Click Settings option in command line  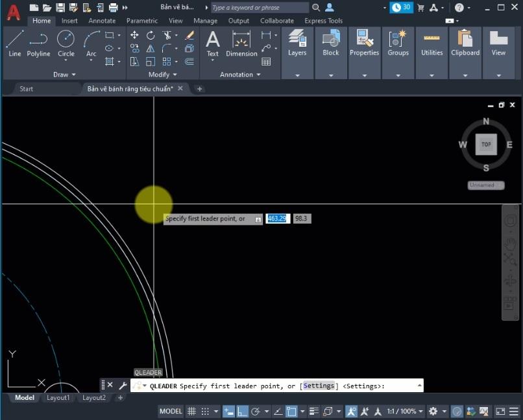[x=319, y=386]
